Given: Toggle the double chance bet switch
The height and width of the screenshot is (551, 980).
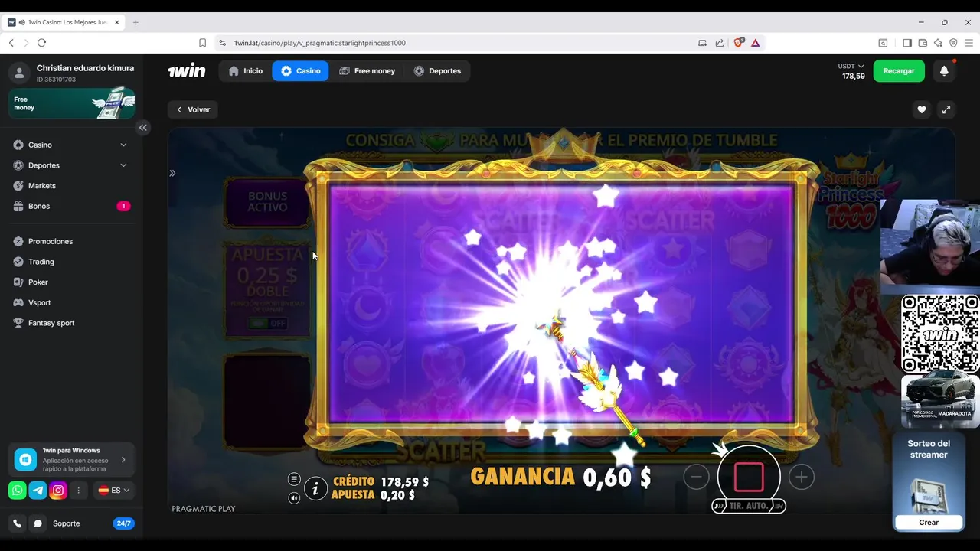Looking at the screenshot, I should tap(269, 323).
